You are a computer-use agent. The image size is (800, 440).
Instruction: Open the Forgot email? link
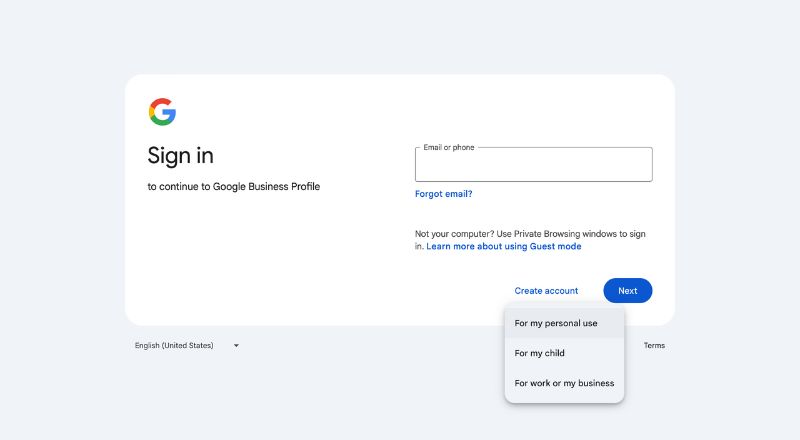(x=443, y=194)
